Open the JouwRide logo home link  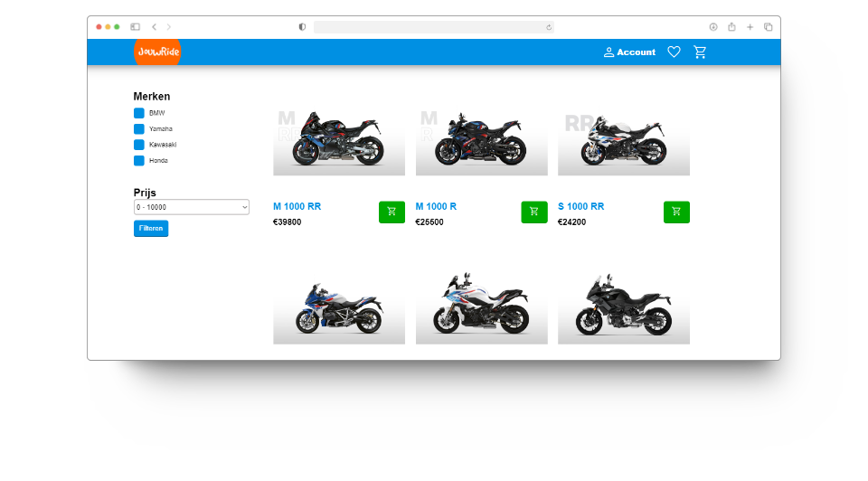(157, 52)
